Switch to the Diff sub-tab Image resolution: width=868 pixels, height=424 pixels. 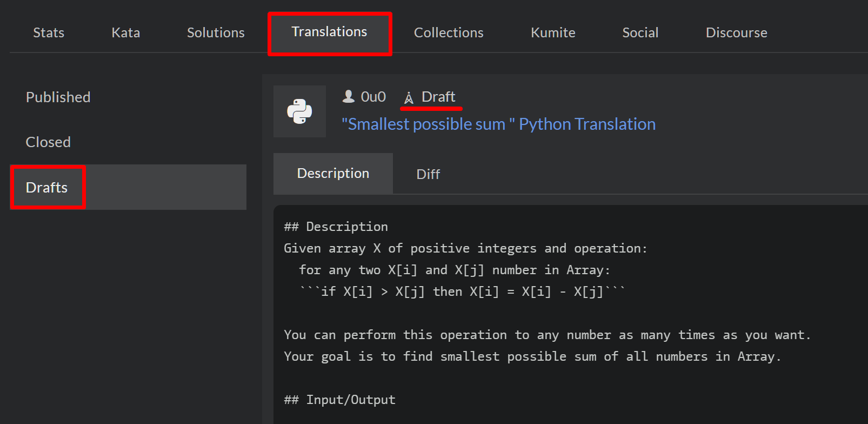tap(428, 174)
